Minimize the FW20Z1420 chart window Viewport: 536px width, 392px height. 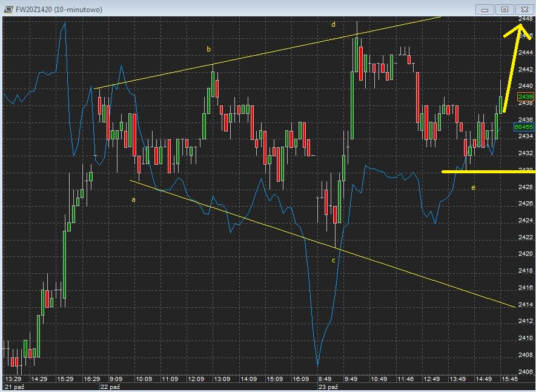tap(485, 10)
